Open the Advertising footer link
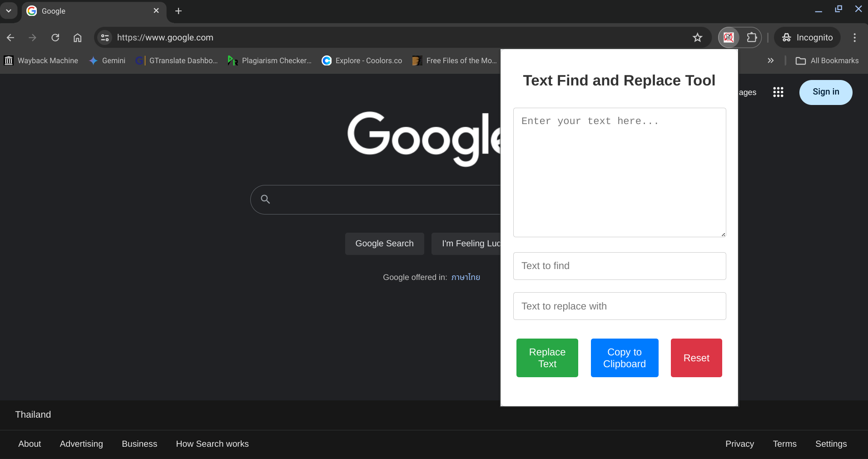This screenshot has width=868, height=459. coord(81,444)
